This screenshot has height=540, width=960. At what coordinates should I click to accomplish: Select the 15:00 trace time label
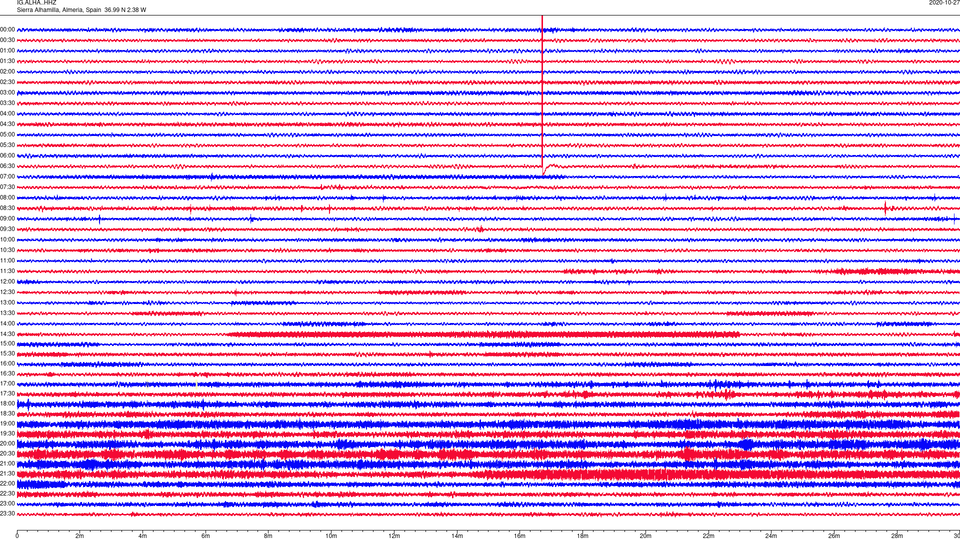7,343
